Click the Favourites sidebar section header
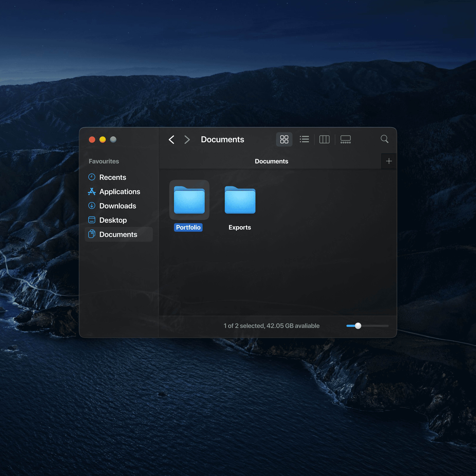 tap(104, 161)
